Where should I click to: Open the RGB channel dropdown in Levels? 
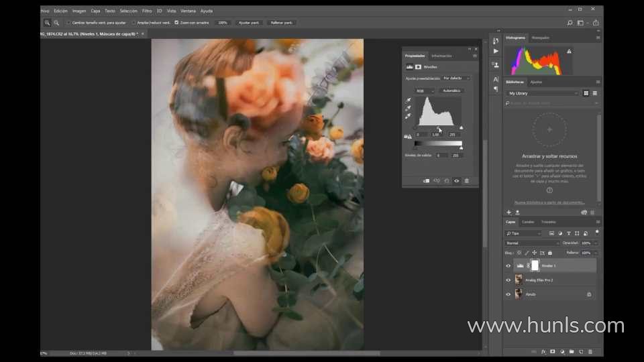point(424,90)
